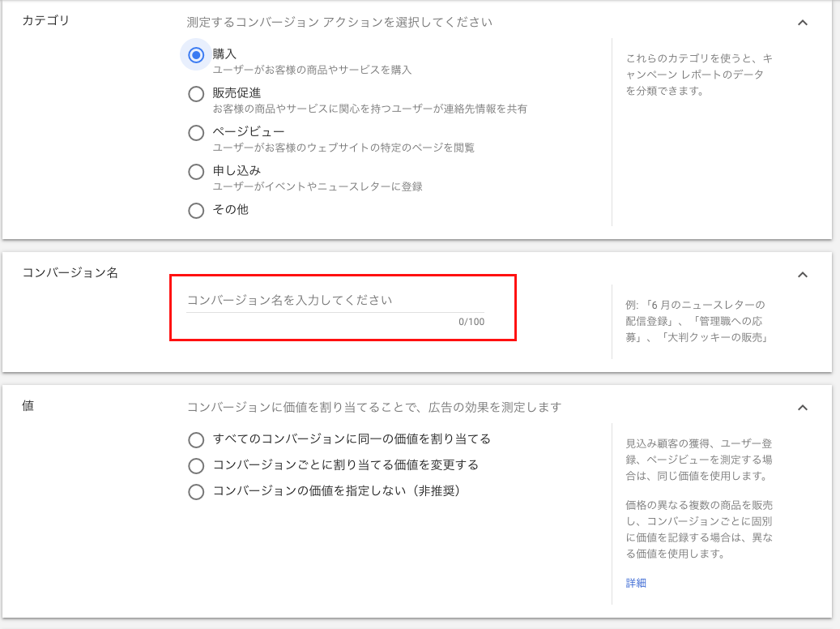Pick コンバージョンの価値を指定しない（非推奨）

click(x=195, y=492)
